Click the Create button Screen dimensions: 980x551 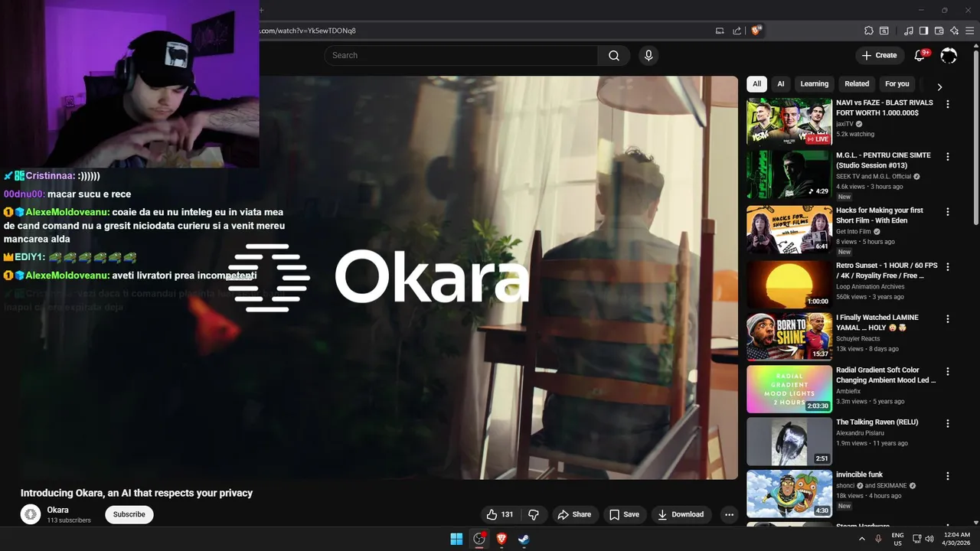(x=879, y=55)
